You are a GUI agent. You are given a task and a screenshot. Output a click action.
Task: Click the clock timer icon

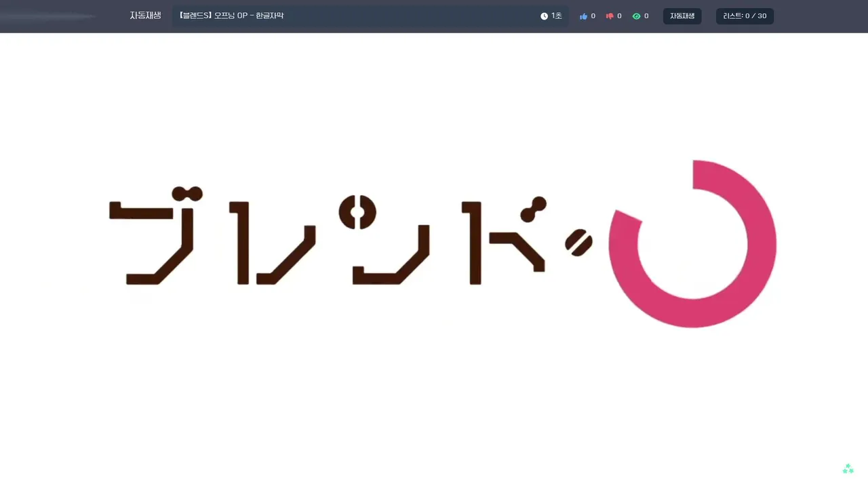click(x=544, y=16)
